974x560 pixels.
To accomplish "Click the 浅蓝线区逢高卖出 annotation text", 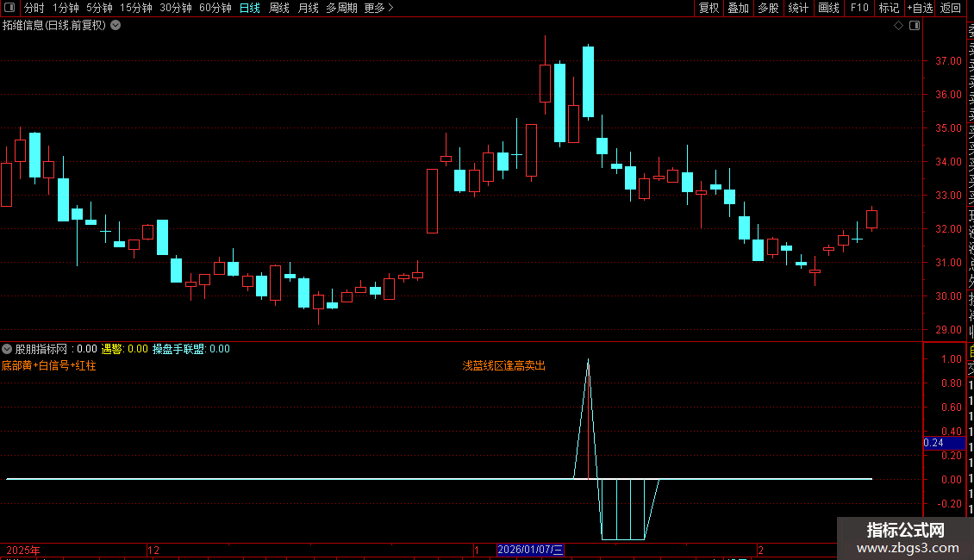I will [503, 365].
